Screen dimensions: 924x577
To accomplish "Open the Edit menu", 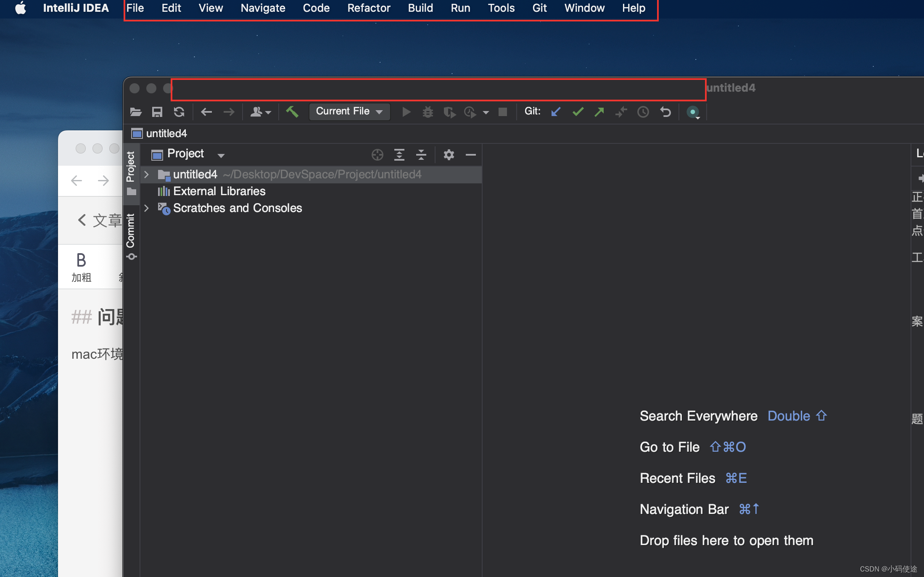I will [172, 8].
